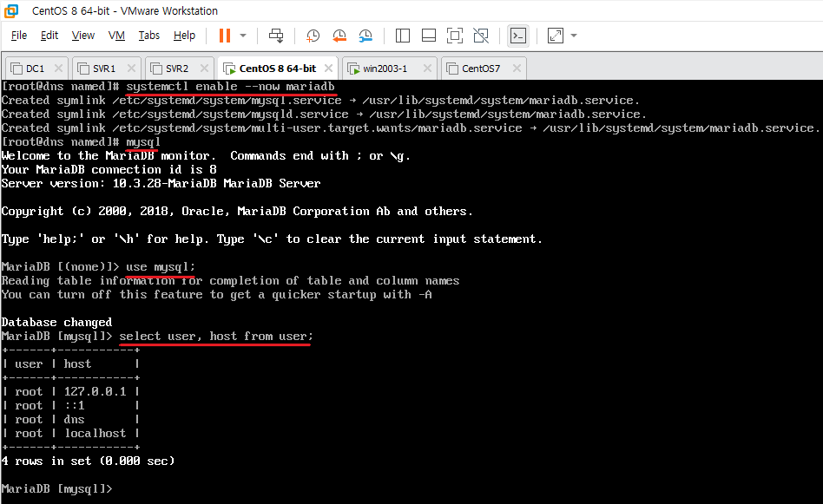This screenshot has width=823, height=504.
Task: Click the '::1' host cell
Action: coord(74,405)
